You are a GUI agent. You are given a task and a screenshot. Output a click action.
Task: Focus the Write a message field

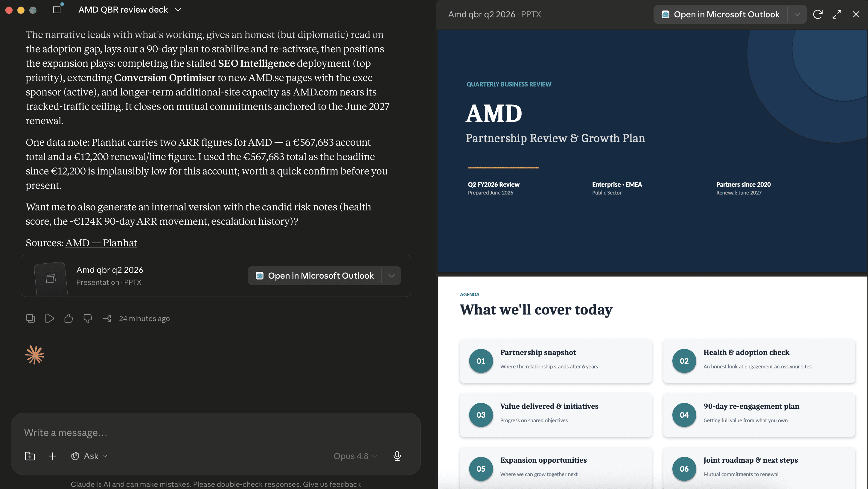[216, 433]
